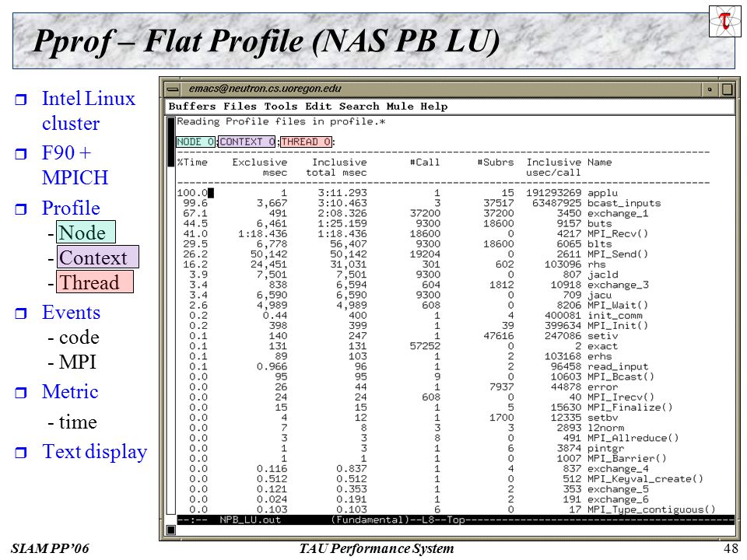Image resolution: width=747 pixels, height=560 pixels.
Task: Click the init_comm function name
Action: pyautogui.click(x=615, y=316)
